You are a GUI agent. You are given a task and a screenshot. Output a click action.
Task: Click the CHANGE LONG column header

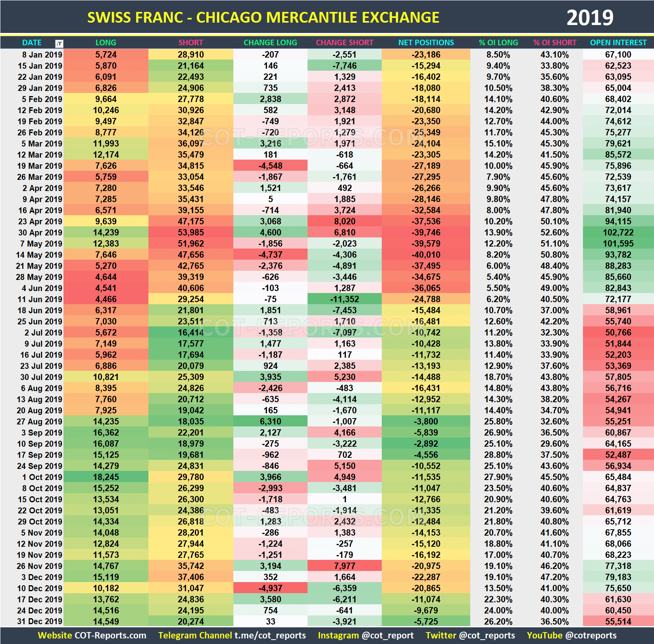coord(270,42)
